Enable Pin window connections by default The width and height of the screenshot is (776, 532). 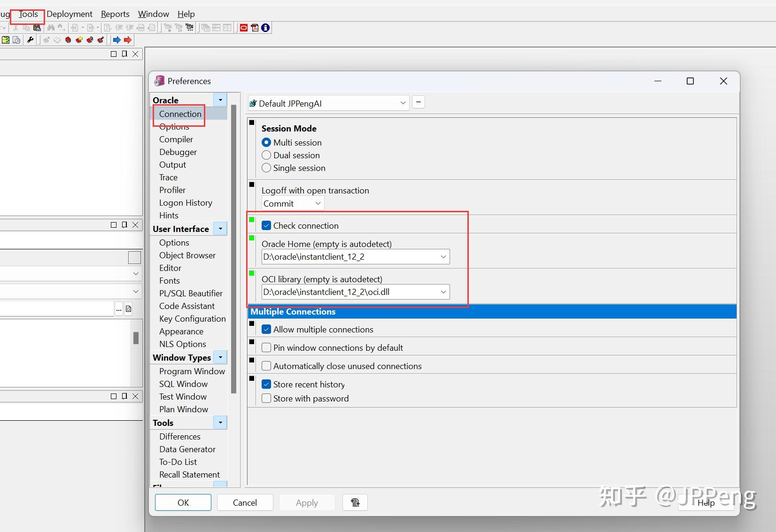pos(266,347)
